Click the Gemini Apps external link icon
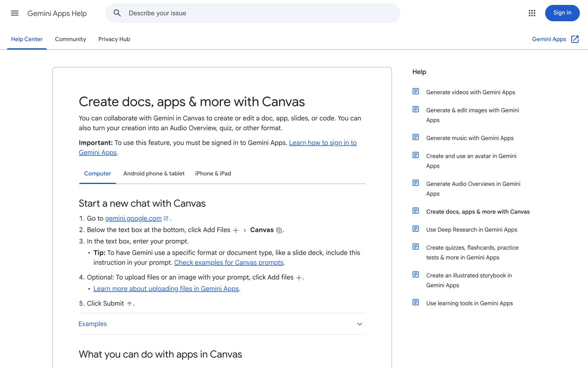588x368 pixels. (x=575, y=39)
